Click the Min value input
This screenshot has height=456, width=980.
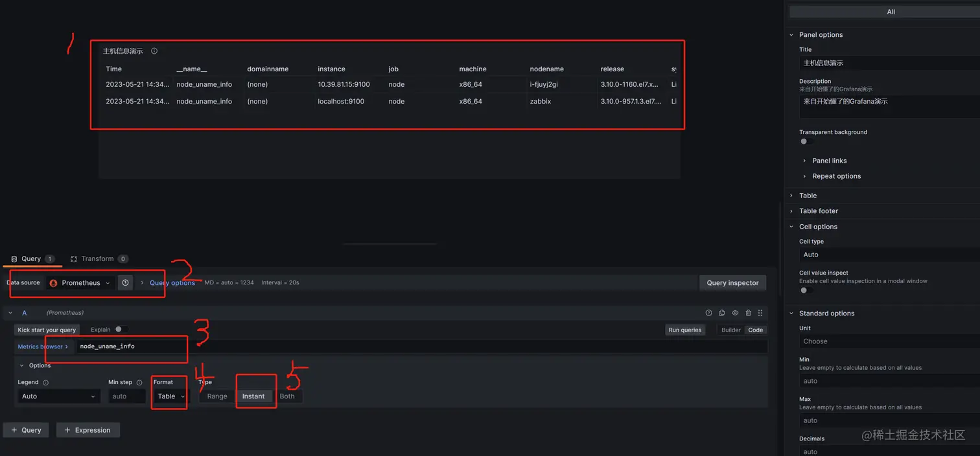[889, 381]
